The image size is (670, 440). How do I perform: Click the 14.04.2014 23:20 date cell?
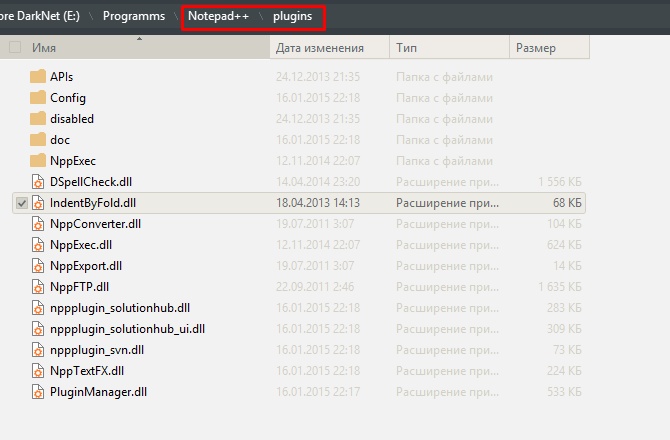(x=318, y=182)
